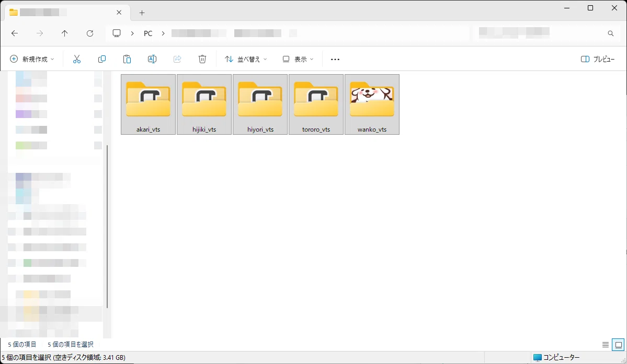Select the hijiki_vts folder
627x364 pixels.
tap(204, 104)
